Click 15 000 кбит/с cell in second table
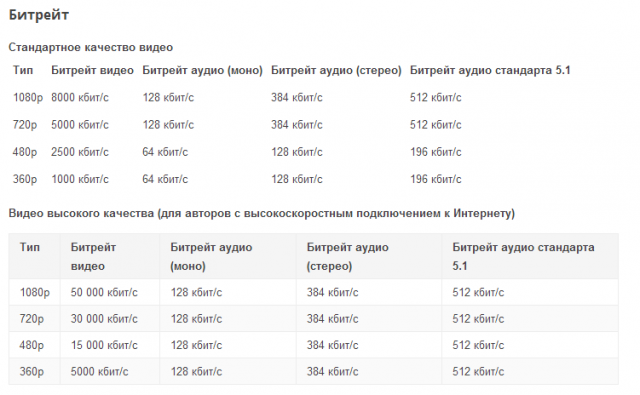This screenshot has height=395, width=640. [104, 345]
